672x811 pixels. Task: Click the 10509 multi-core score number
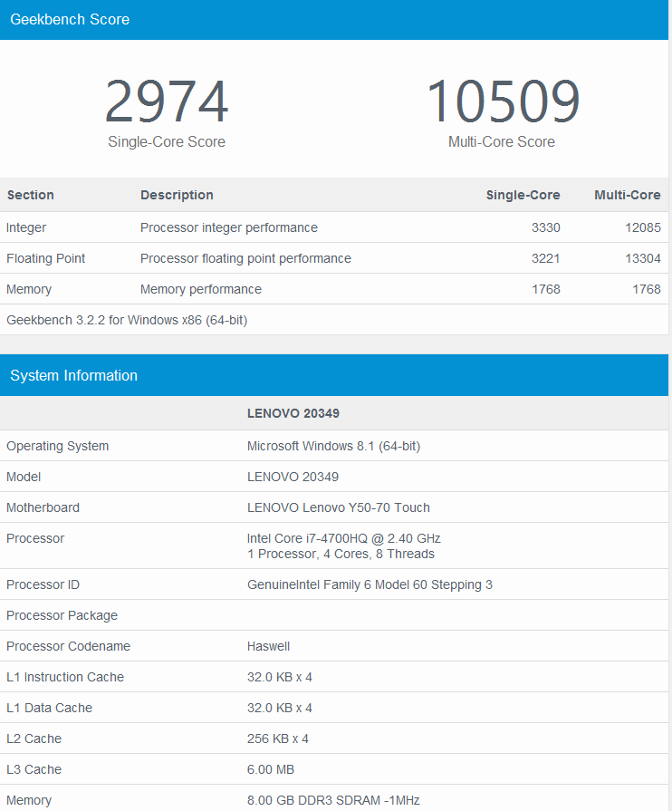pyautogui.click(x=502, y=102)
